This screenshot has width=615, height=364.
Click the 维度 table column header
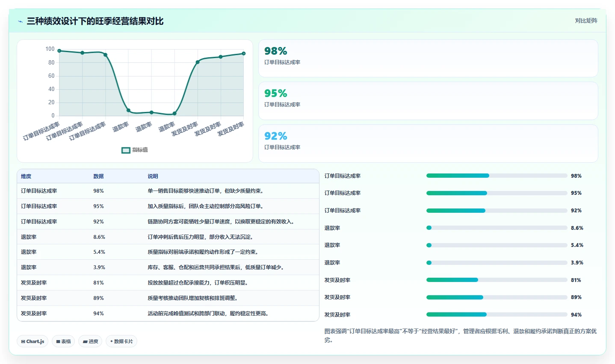(x=26, y=176)
